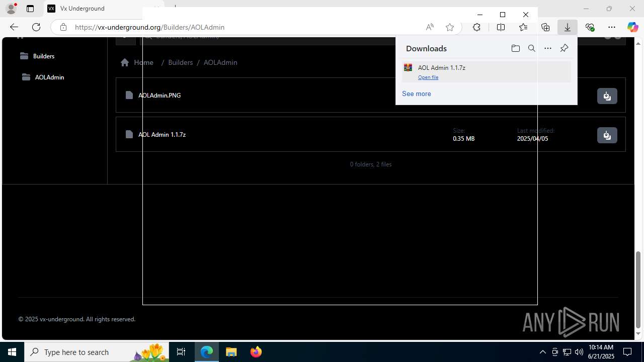644x362 pixels.
Task: Click the taskbar search box
Action: coord(97,352)
